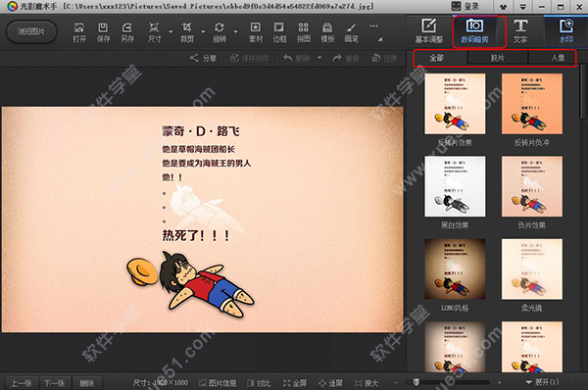Screen dimensions: 588x390
Task: Click the 浏览图片 browse pictures button
Action: pyautogui.click(x=32, y=32)
